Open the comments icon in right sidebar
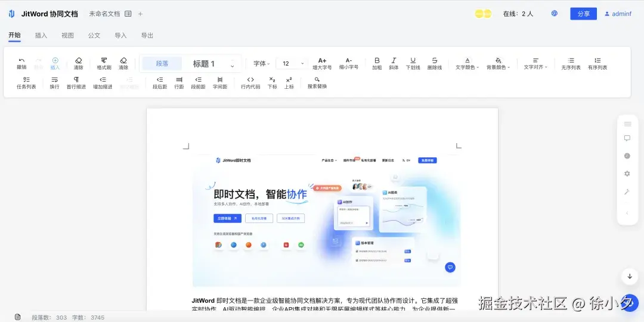644x322 pixels. point(627,138)
